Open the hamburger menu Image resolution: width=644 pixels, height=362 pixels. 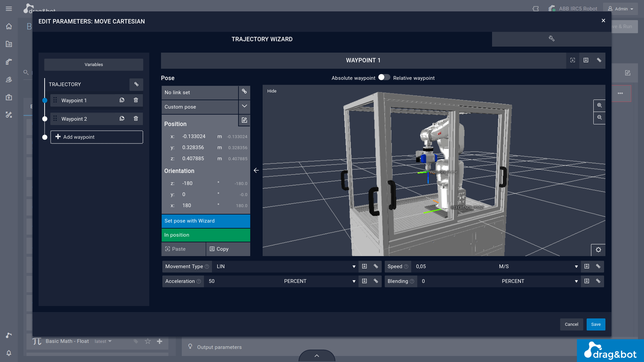[9, 9]
